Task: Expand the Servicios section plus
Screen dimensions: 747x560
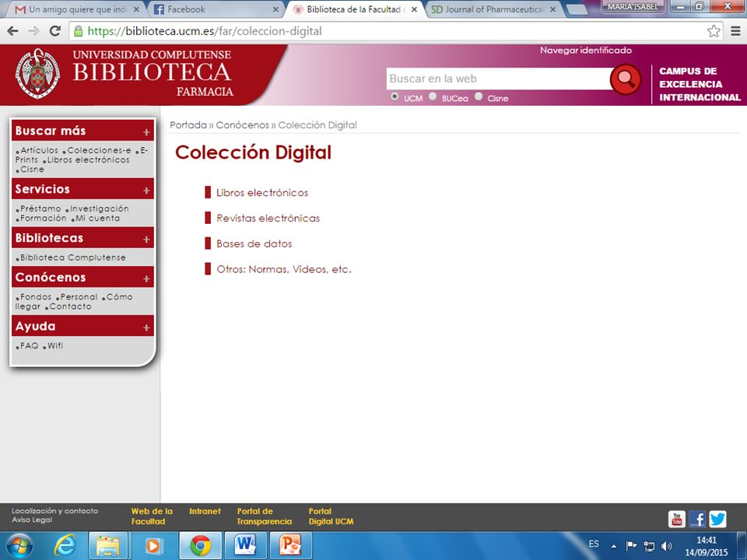Action: coord(146,191)
